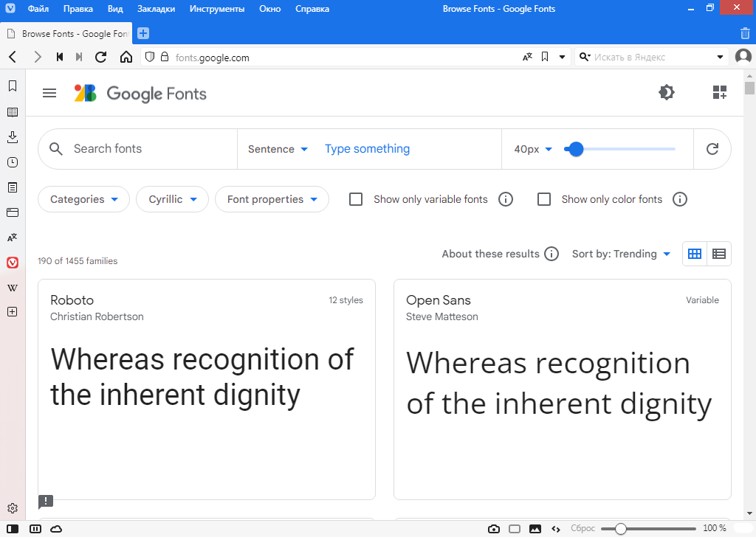Open the Инструменты menu

217,9
